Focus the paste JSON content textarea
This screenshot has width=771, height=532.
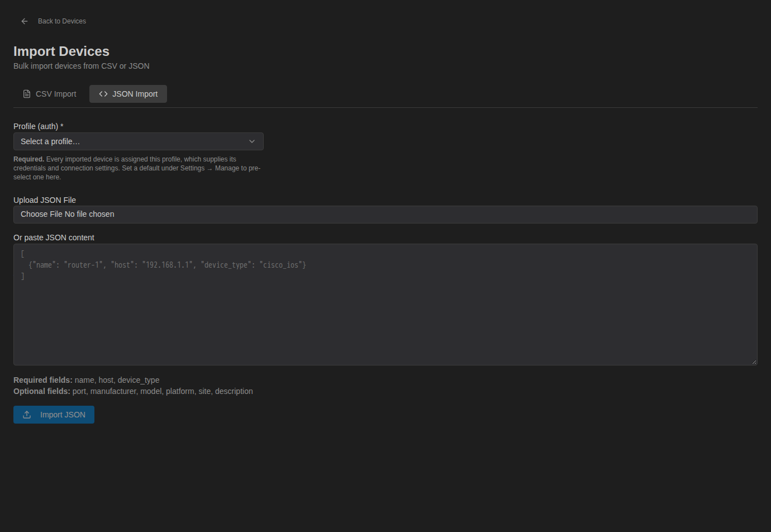(385, 305)
